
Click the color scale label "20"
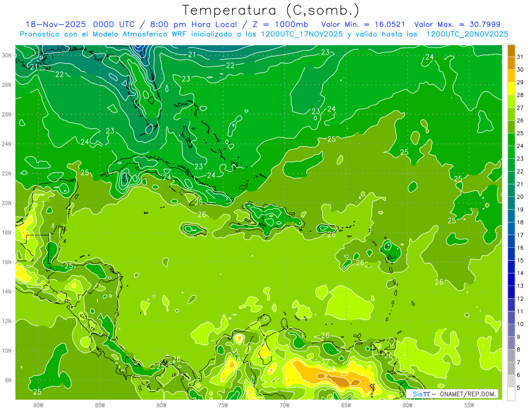520,196
